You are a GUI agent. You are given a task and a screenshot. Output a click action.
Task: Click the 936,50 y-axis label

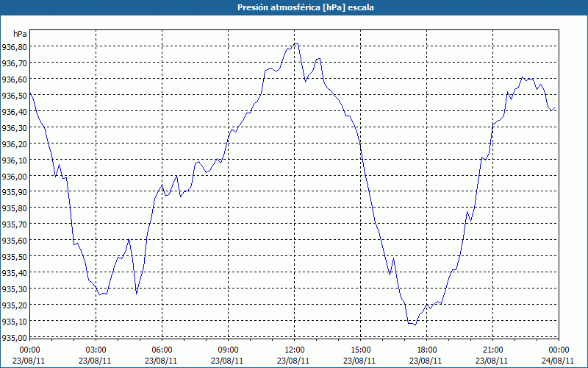[14, 96]
